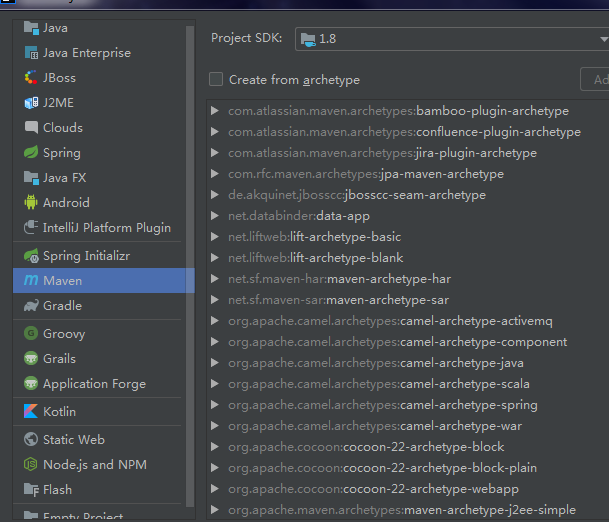Select the Groovy project type label
The image size is (609, 522).
64,334
